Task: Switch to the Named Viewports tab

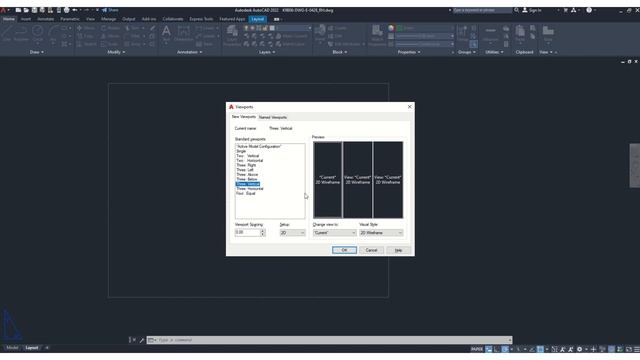Action: point(273,117)
